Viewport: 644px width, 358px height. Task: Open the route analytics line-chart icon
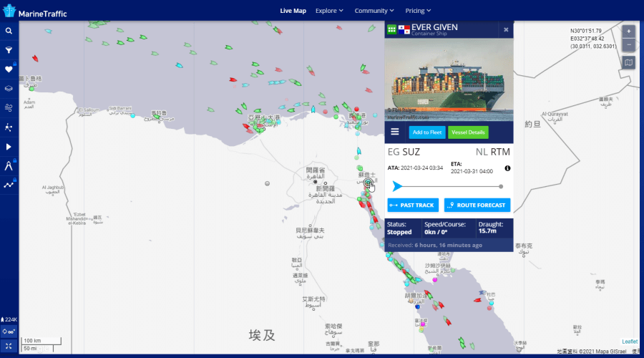click(x=9, y=185)
